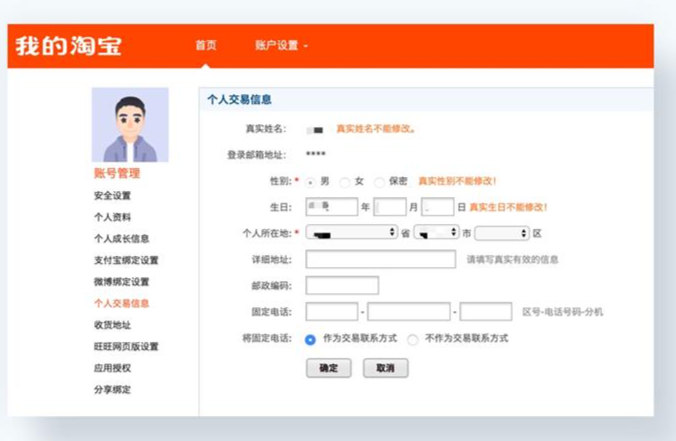Click the birthday 年 input field
The height and width of the screenshot is (441, 676).
(x=332, y=207)
